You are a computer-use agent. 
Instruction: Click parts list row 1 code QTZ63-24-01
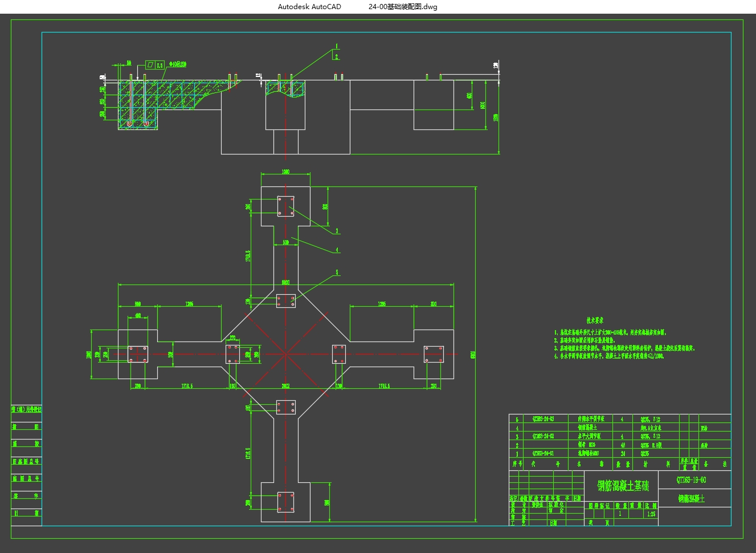click(x=542, y=453)
